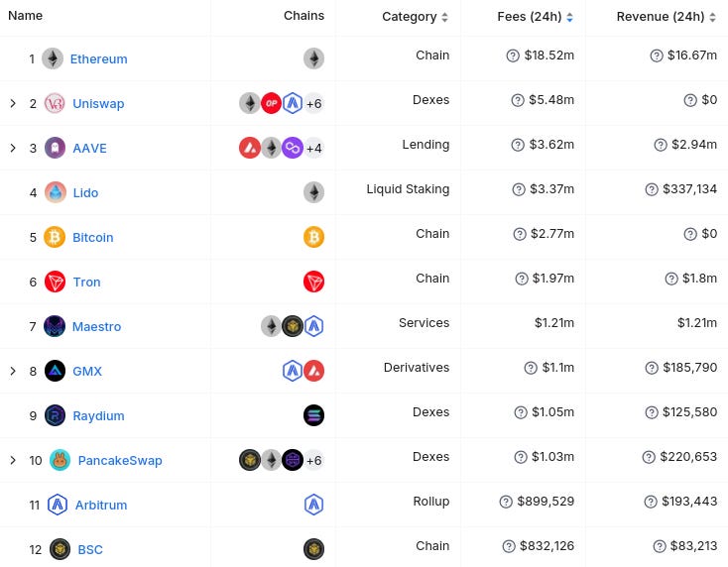
Task: Click Ethereum revenue value $16.67m
Action: point(692,56)
